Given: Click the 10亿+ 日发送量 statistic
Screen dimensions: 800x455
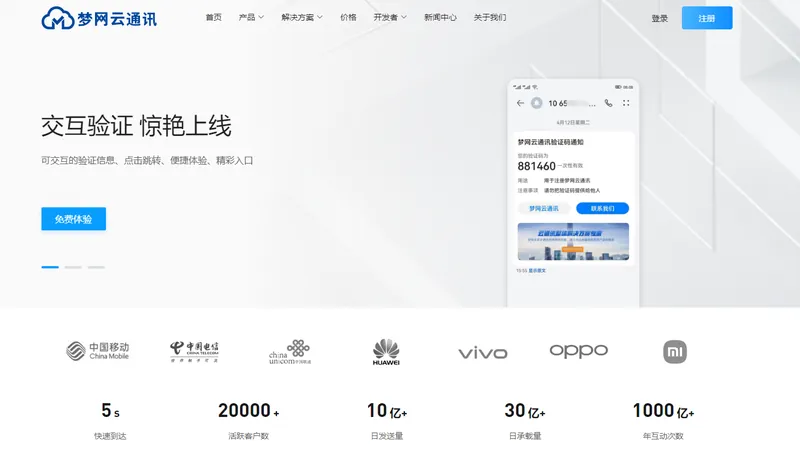Looking at the screenshot, I should (x=387, y=421).
